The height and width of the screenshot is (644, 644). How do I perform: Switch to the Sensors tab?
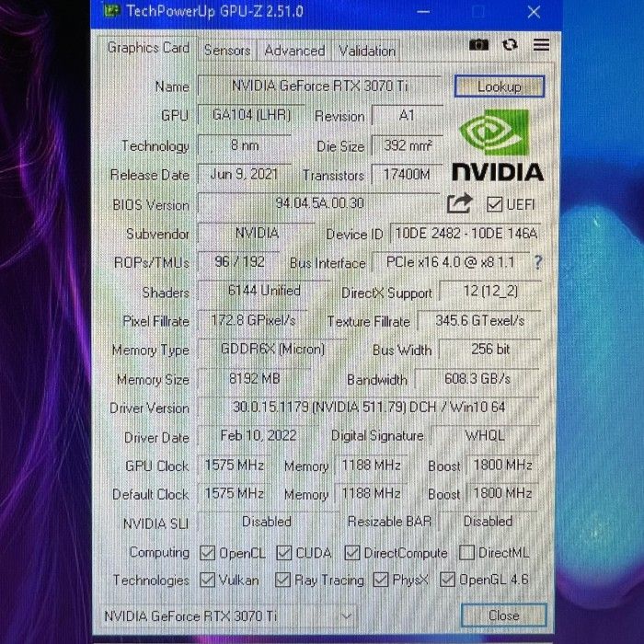click(227, 50)
